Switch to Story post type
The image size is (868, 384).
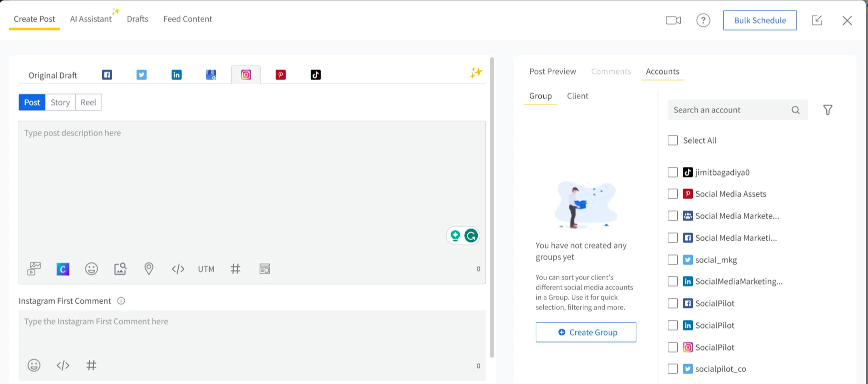(x=60, y=102)
